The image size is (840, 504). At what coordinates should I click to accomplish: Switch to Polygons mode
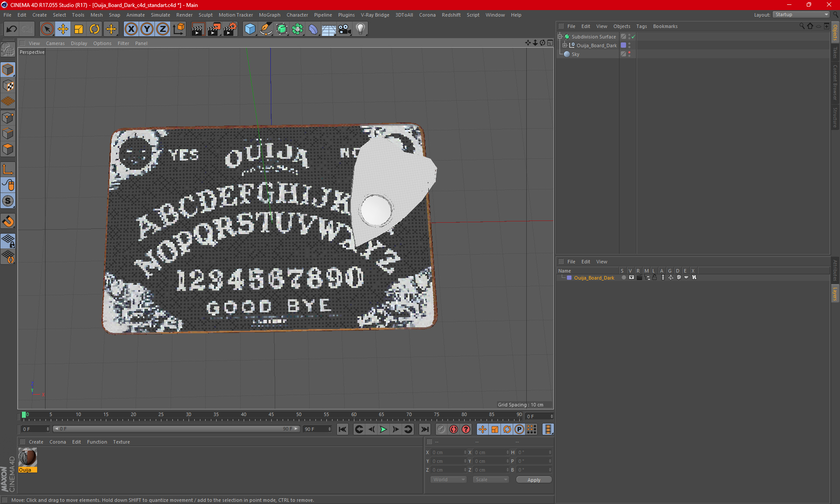click(8, 149)
